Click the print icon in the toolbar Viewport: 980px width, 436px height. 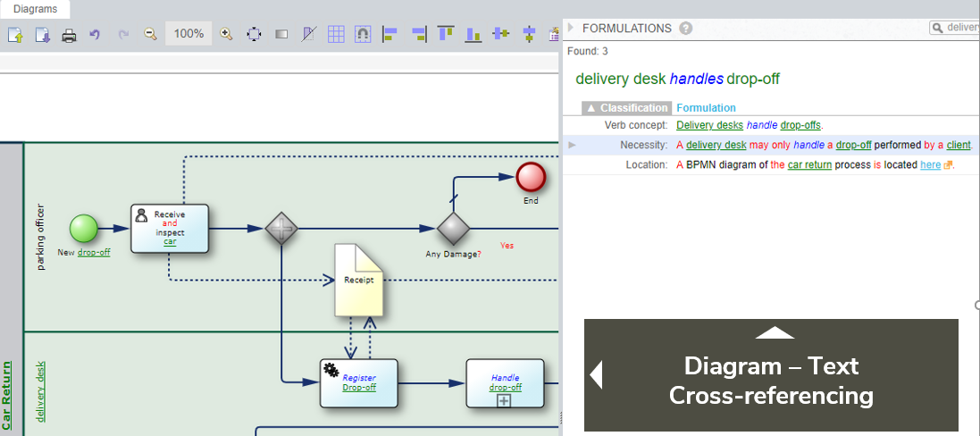69,35
